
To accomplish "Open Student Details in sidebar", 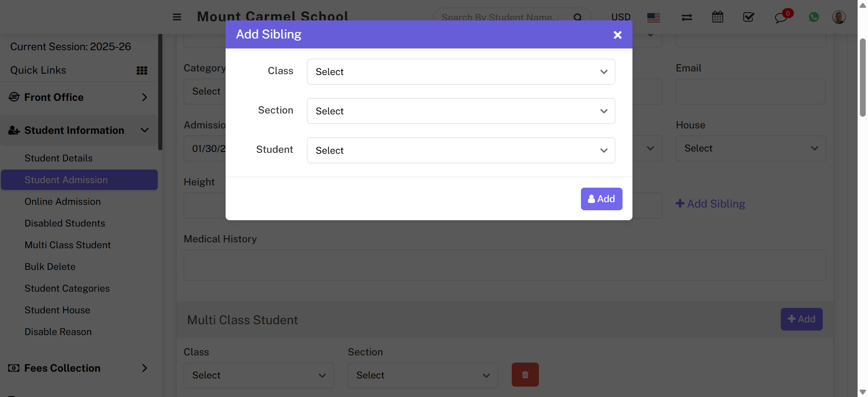I will point(58,158).
